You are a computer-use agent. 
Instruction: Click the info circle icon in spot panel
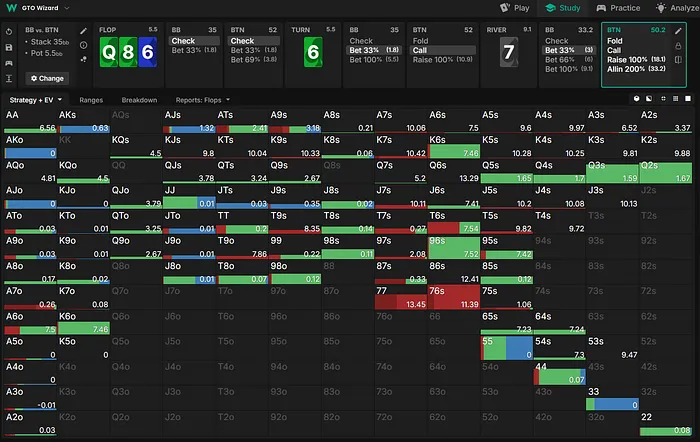point(83,45)
